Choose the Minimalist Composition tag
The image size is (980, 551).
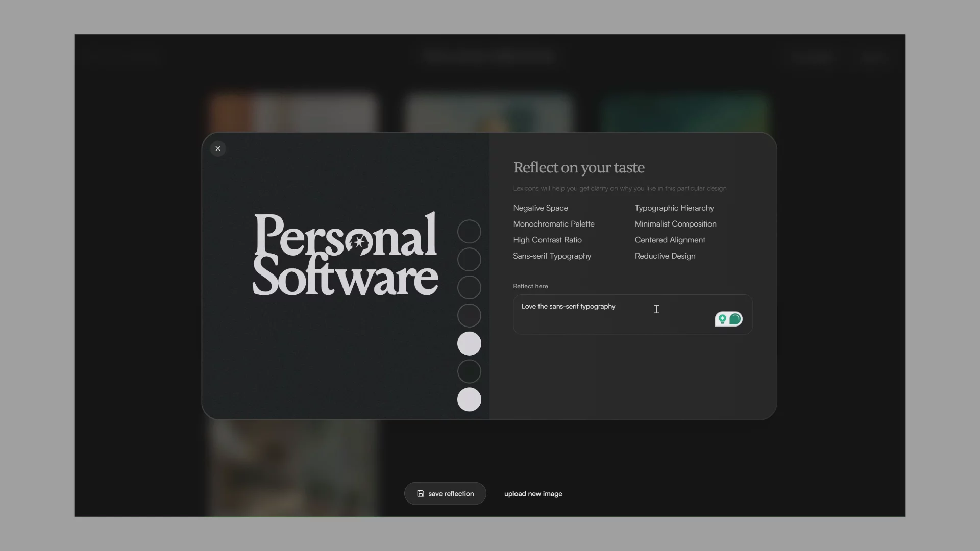[675, 224]
